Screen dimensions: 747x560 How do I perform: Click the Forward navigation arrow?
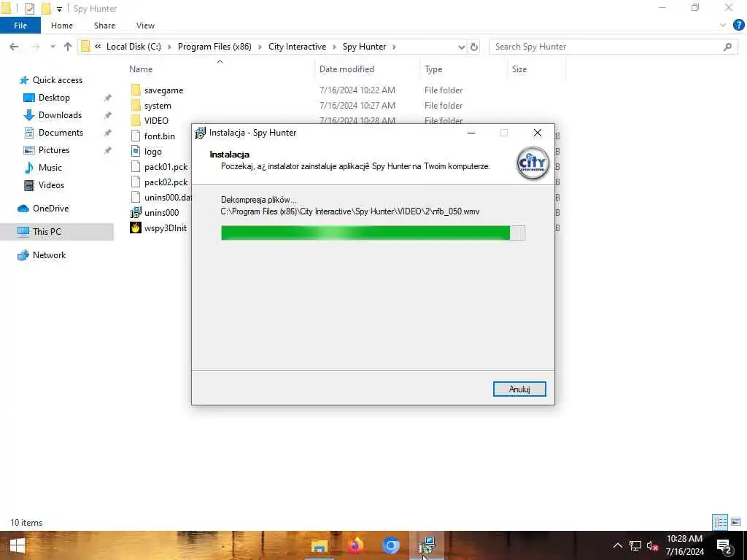tap(36, 47)
